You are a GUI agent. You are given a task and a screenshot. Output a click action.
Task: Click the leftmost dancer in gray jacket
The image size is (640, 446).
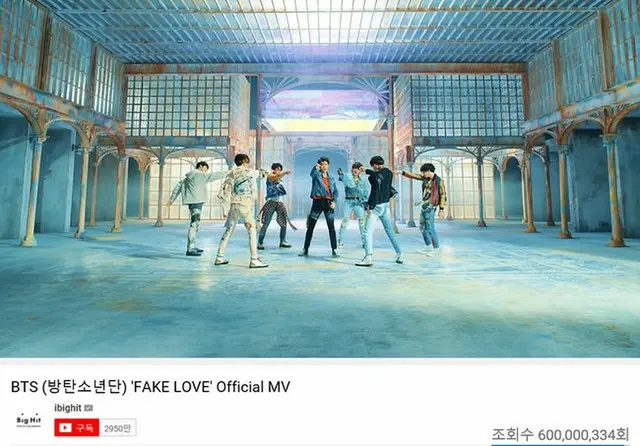[196, 208]
